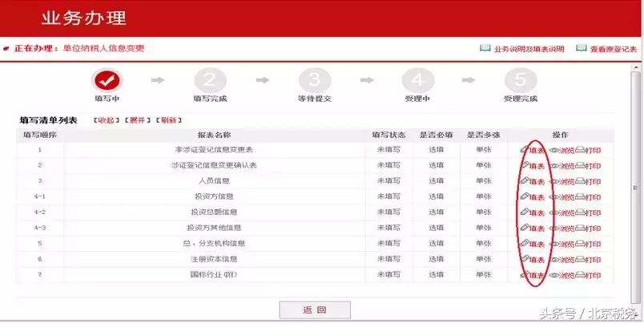Print the 投资总额信息 form
This screenshot has width=644, height=324.
588,213
